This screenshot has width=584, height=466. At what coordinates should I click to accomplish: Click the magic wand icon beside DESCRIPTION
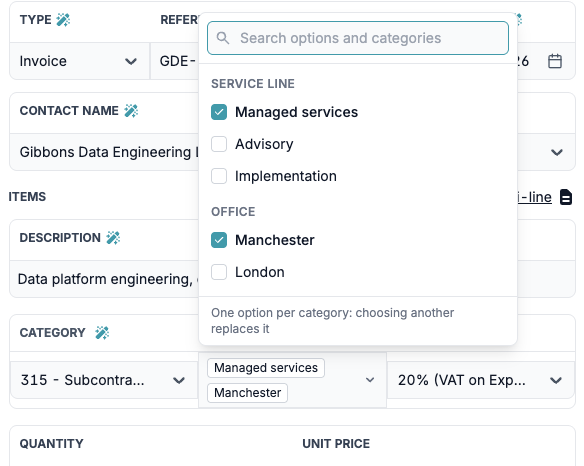point(113,238)
